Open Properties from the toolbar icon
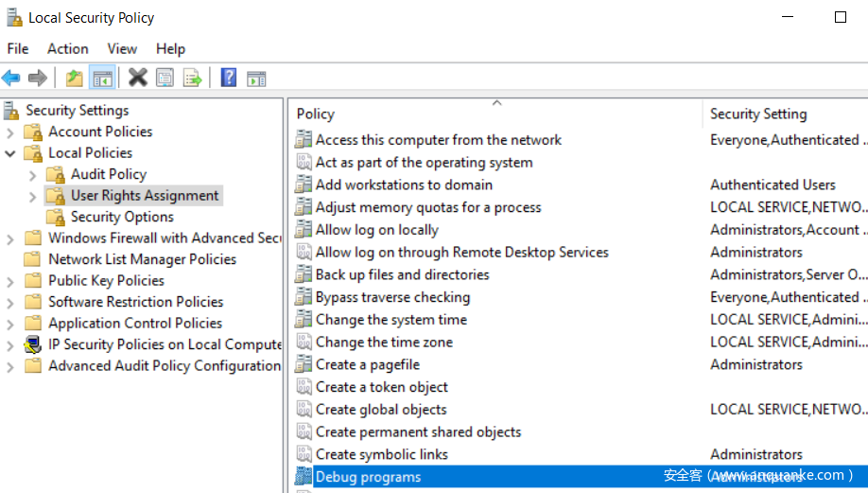This screenshot has height=493, width=868. 165,78
